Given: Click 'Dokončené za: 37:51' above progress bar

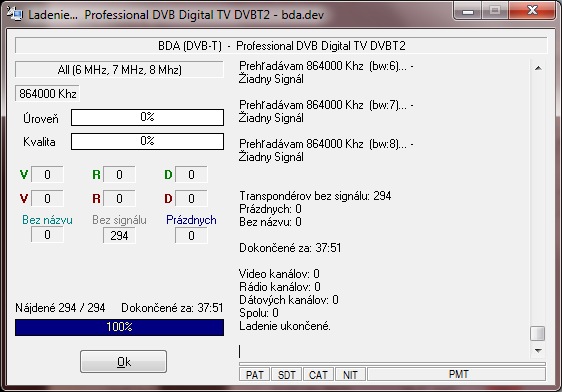Looking at the screenshot, I should (172, 308).
